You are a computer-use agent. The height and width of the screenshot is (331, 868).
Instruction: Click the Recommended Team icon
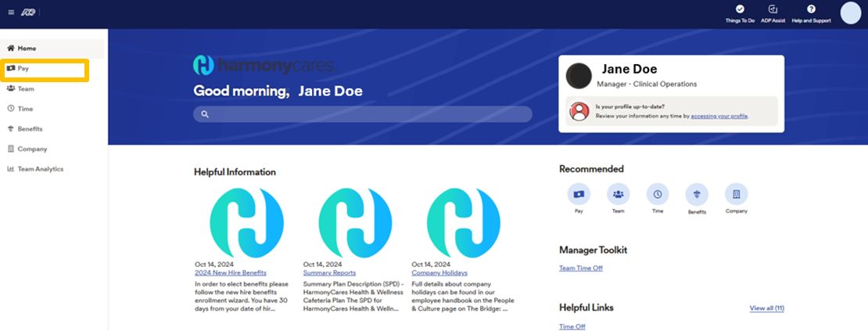619,194
